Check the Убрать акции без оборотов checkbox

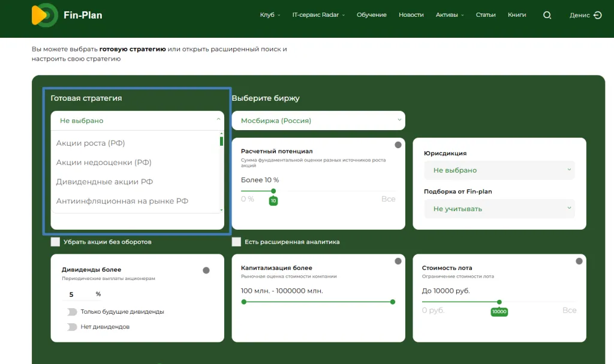tap(55, 242)
